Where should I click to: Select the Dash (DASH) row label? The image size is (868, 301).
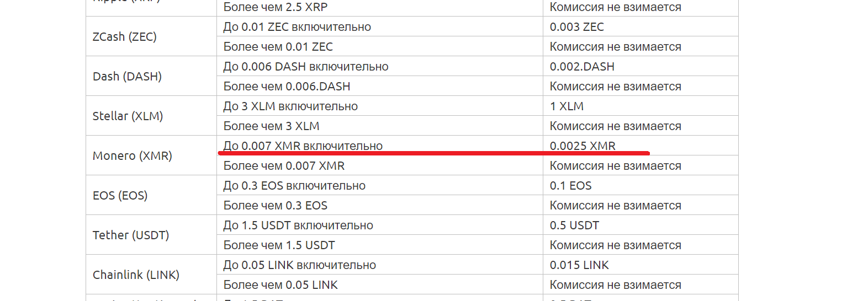(127, 76)
